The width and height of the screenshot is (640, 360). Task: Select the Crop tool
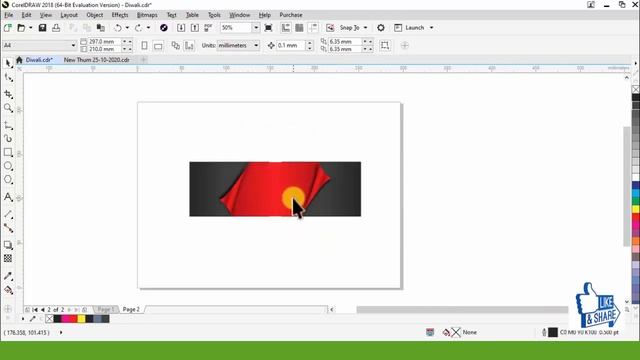click(8, 94)
